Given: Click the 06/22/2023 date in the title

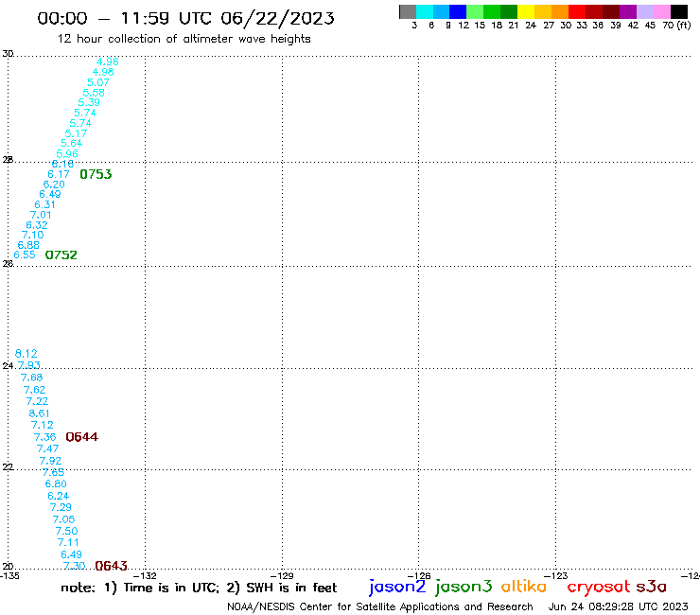Looking at the screenshot, I should [x=277, y=19].
